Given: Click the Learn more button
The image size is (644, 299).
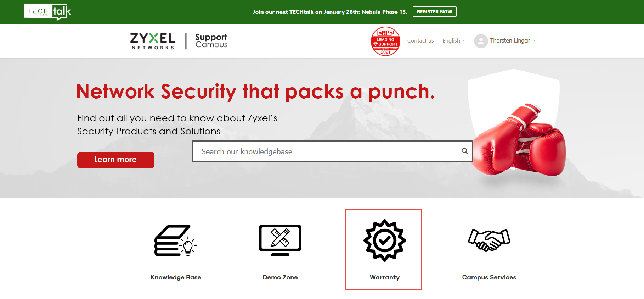Looking at the screenshot, I should pos(115,160).
